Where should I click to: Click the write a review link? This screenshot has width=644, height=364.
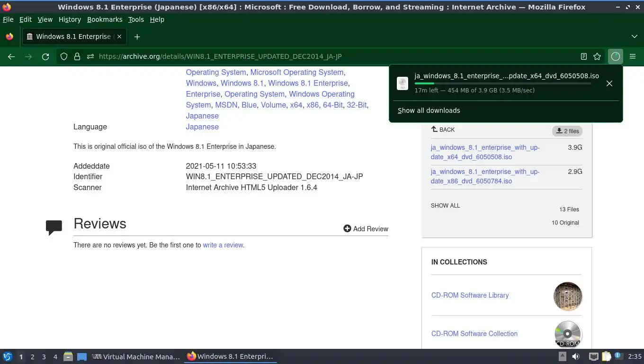point(223,245)
